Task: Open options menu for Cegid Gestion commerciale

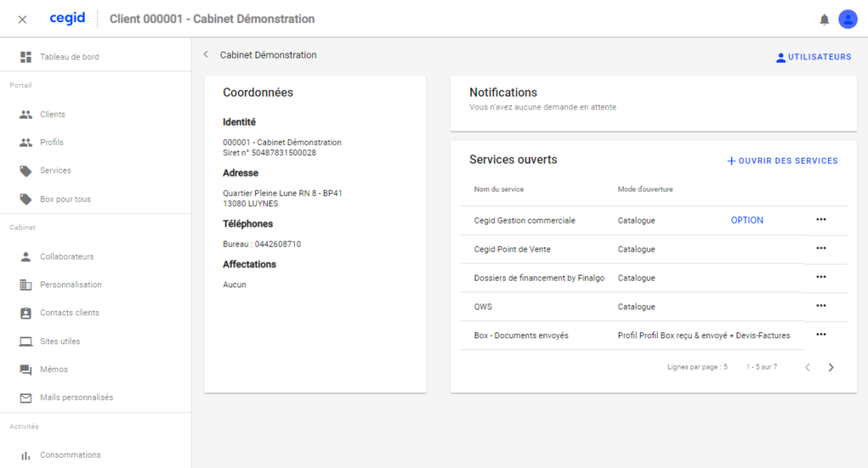Action: tap(821, 220)
